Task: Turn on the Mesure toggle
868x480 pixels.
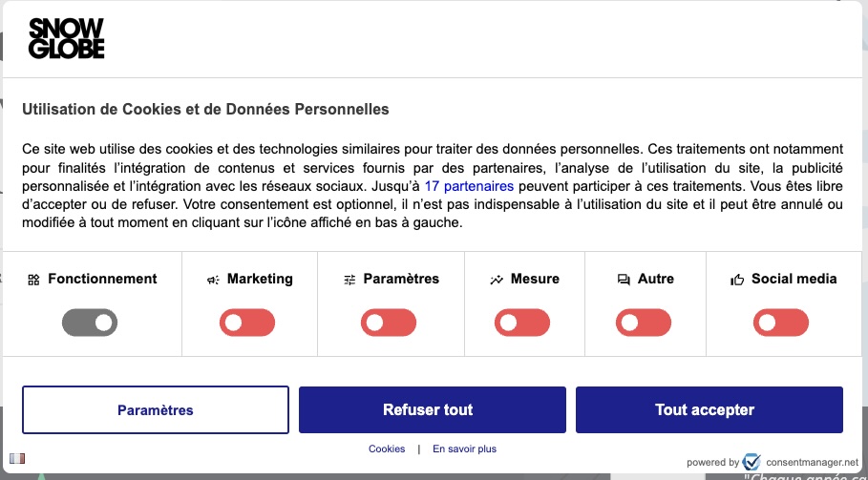Action: tap(522, 323)
